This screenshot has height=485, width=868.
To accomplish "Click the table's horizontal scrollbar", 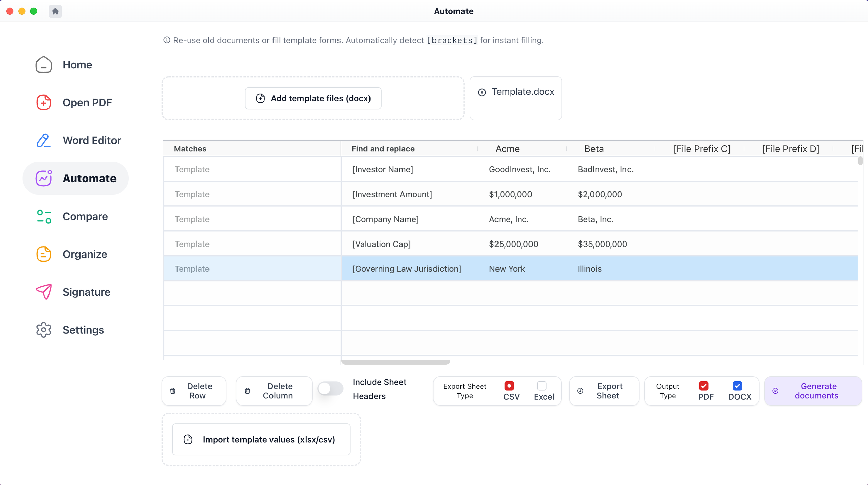I will 395,362.
